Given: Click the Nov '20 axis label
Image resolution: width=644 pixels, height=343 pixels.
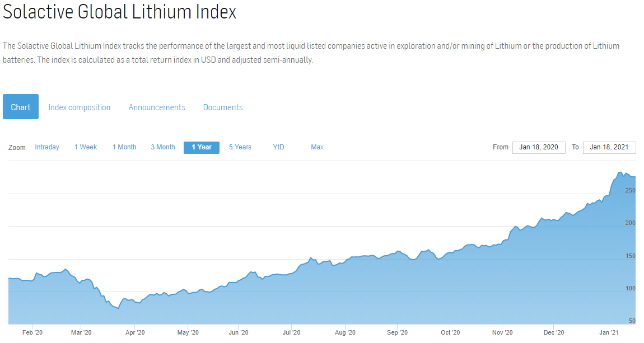Looking at the screenshot, I should click(502, 332).
